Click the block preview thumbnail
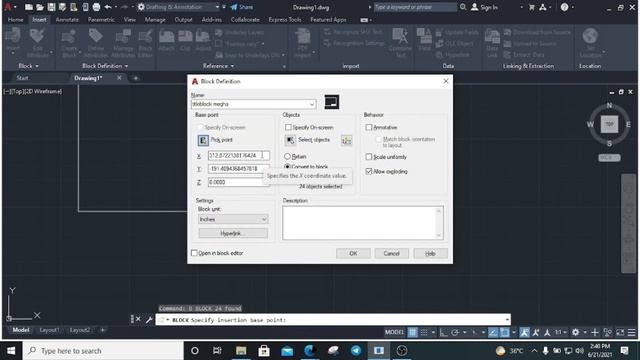Screen dimensions: 640x360 click(x=331, y=102)
